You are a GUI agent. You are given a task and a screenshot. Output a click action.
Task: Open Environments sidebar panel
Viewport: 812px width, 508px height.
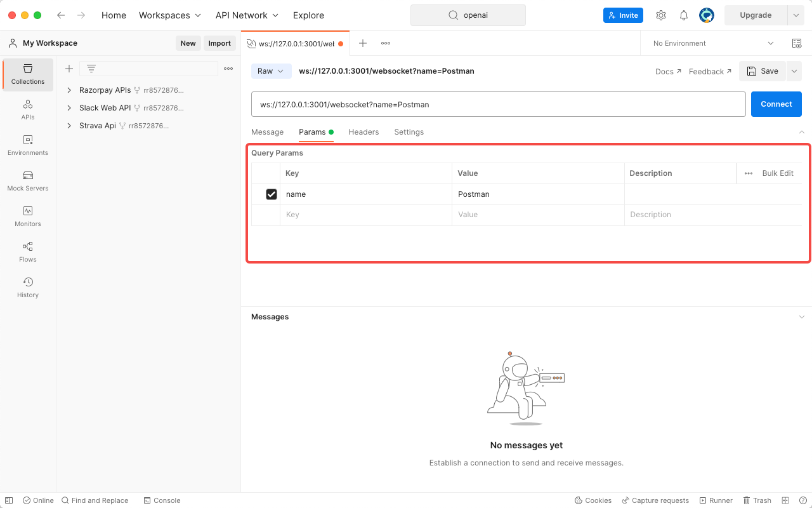click(x=27, y=145)
